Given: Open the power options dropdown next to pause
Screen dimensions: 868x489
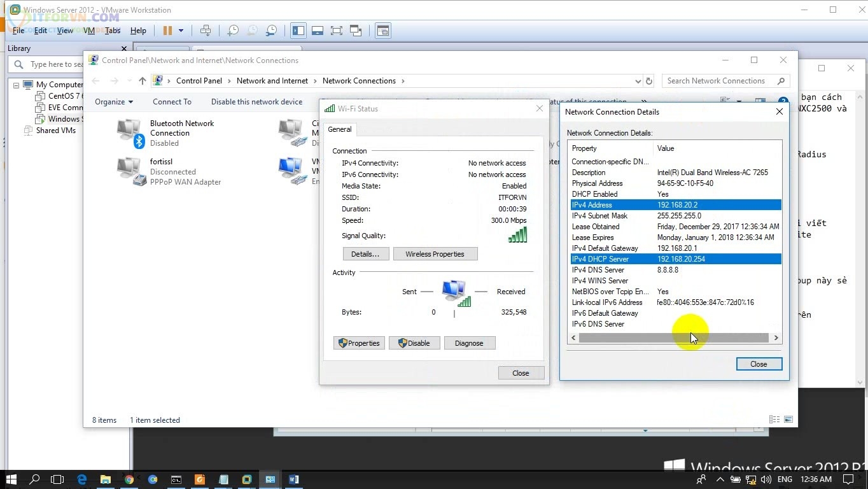Looking at the screenshot, I should click(x=181, y=31).
